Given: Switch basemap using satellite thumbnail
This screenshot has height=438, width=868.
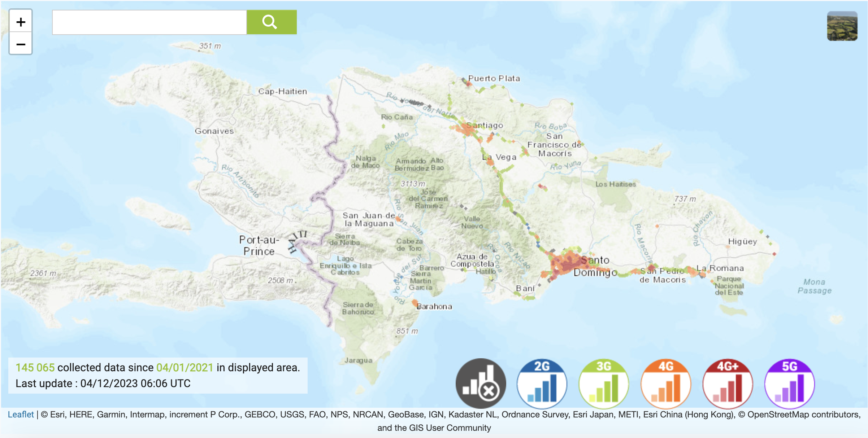Looking at the screenshot, I should coord(842,26).
